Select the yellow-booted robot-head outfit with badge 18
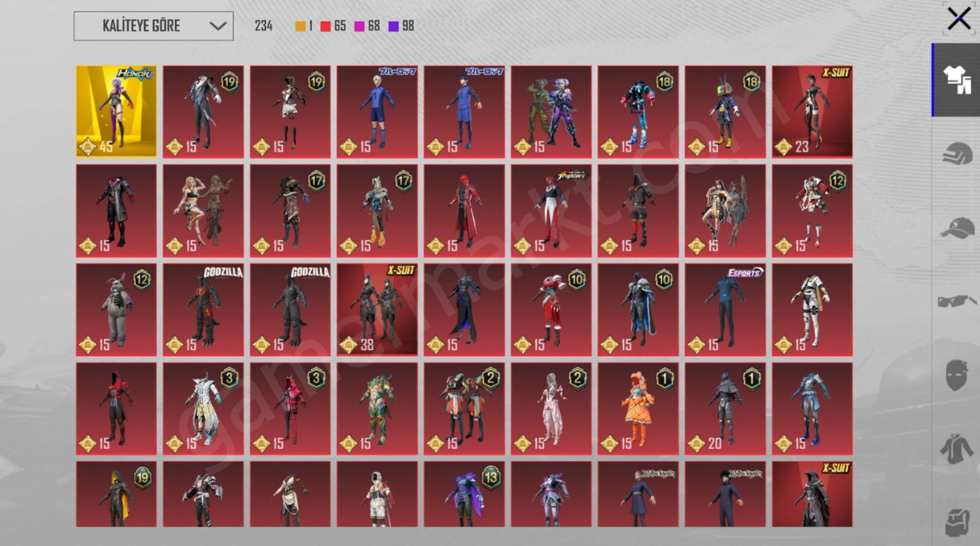The width and height of the screenshot is (980, 546). [x=725, y=112]
